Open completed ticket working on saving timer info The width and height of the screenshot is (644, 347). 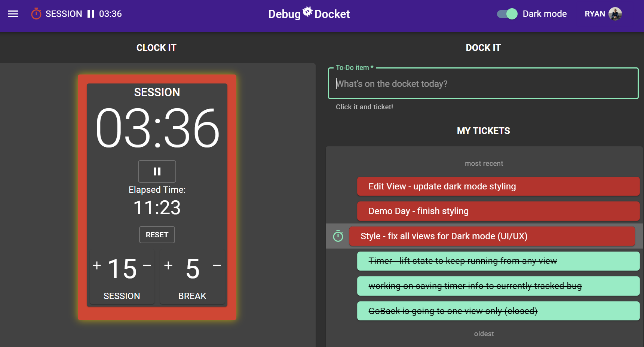(x=498, y=286)
